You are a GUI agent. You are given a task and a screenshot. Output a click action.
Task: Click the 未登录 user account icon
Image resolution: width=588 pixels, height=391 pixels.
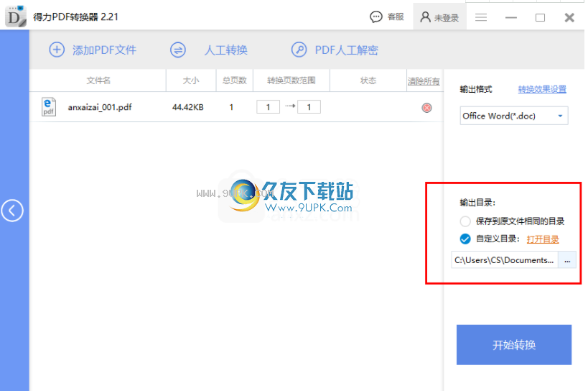point(425,17)
